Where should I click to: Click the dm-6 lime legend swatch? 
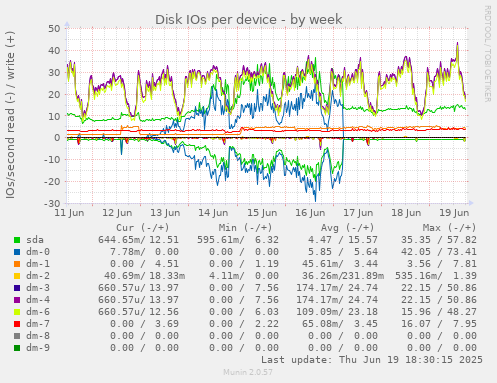17,312
